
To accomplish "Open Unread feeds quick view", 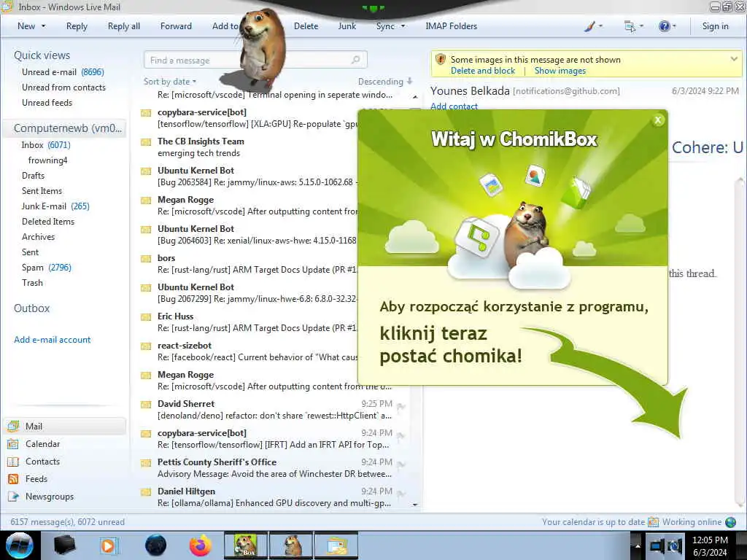I will point(47,102).
